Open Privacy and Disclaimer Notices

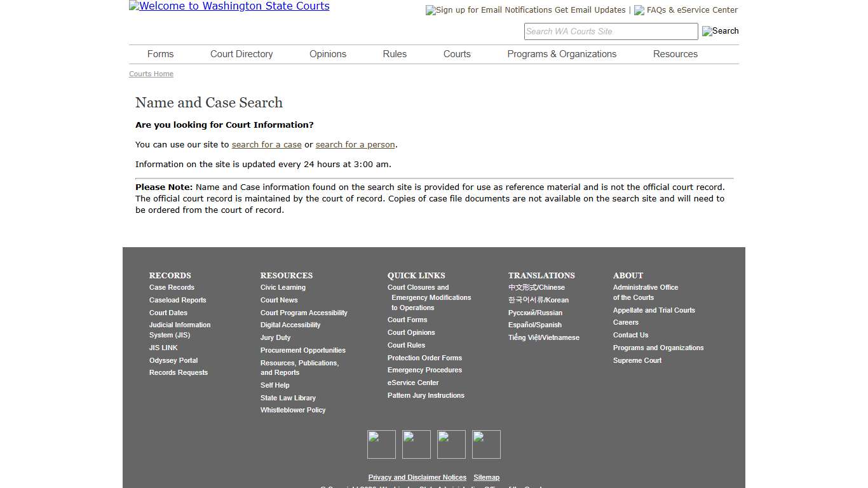417,477
